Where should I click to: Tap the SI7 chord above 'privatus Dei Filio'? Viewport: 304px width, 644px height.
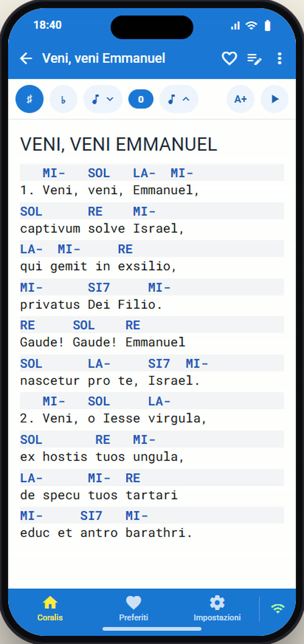point(99,288)
